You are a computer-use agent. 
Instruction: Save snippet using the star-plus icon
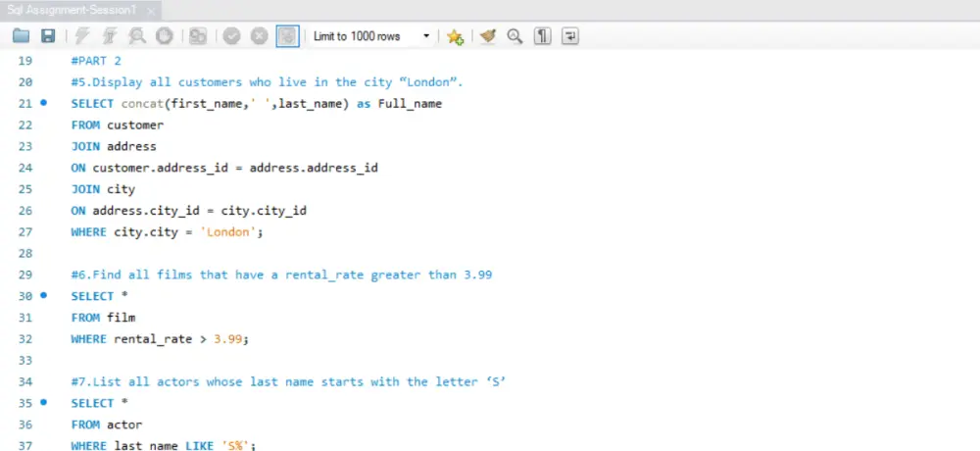[455, 37]
